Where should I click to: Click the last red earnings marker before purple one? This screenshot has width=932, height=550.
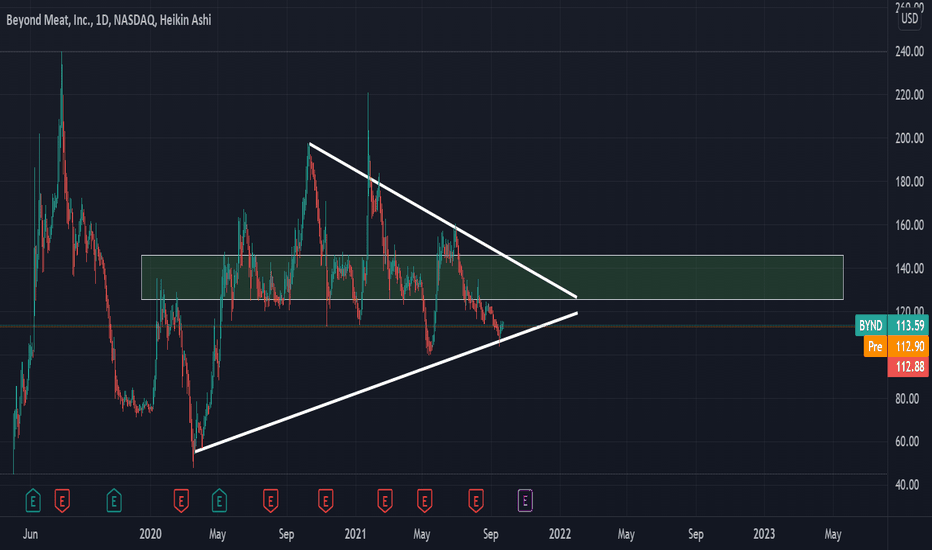point(476,501)
